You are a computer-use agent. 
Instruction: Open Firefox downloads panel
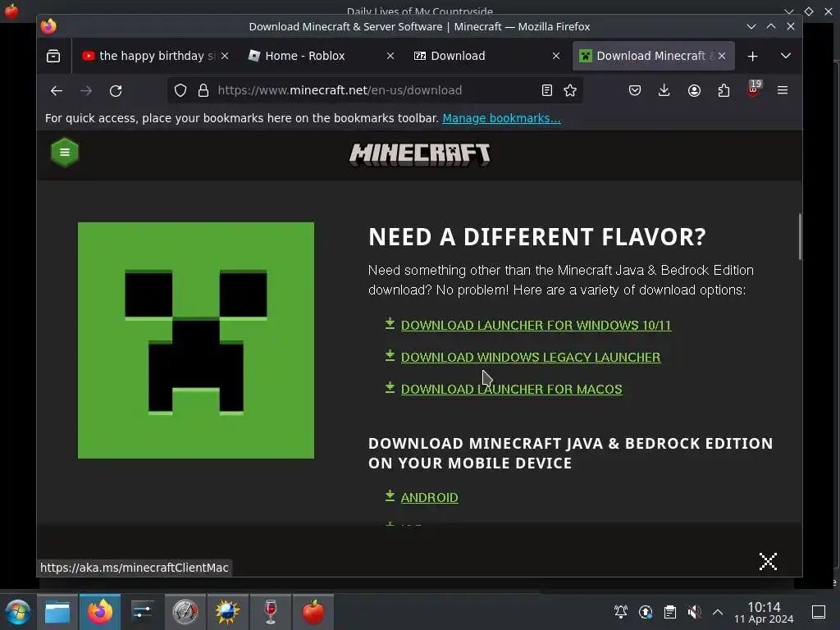point(664,90)
